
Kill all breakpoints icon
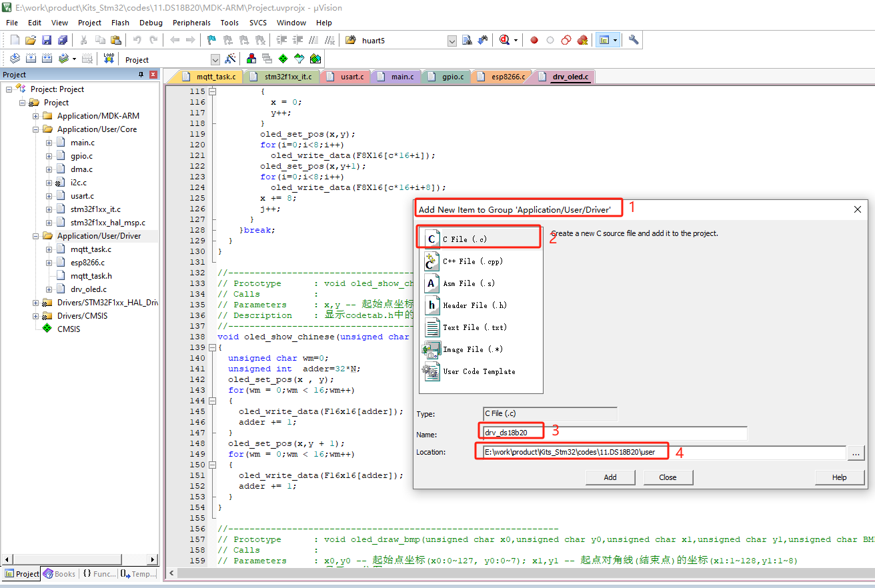(x=582, y=40)
